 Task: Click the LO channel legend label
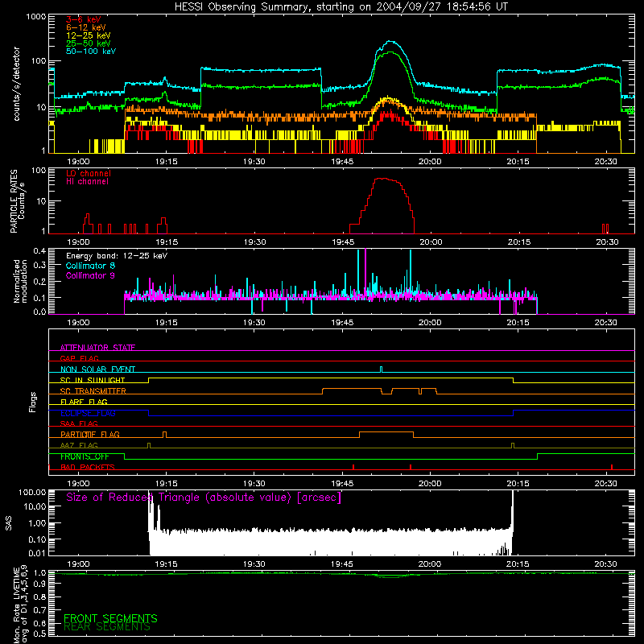(89, 173)
